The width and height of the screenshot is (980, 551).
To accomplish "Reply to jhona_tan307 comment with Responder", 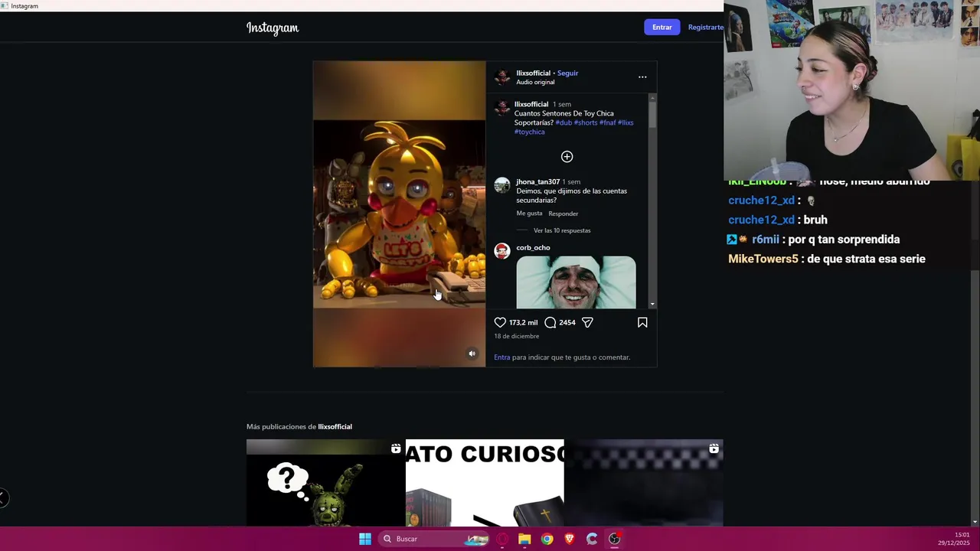I will pyautogui.click(x=563, y=214).
